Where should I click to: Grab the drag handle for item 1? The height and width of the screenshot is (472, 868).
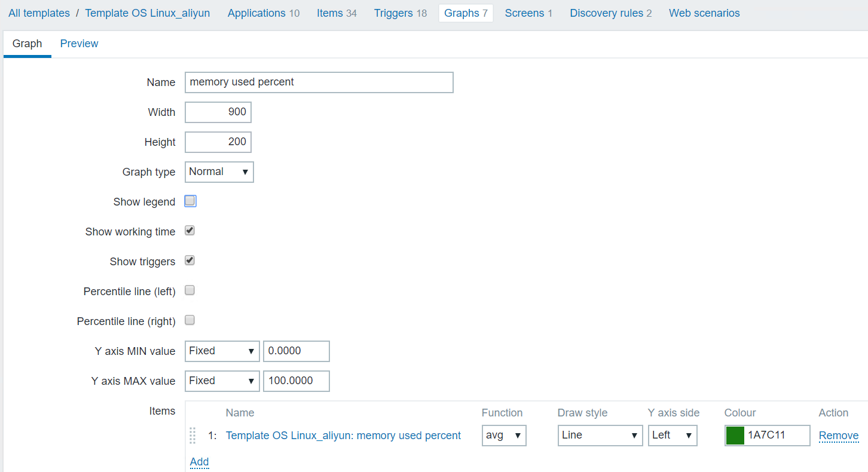point(192,436)
